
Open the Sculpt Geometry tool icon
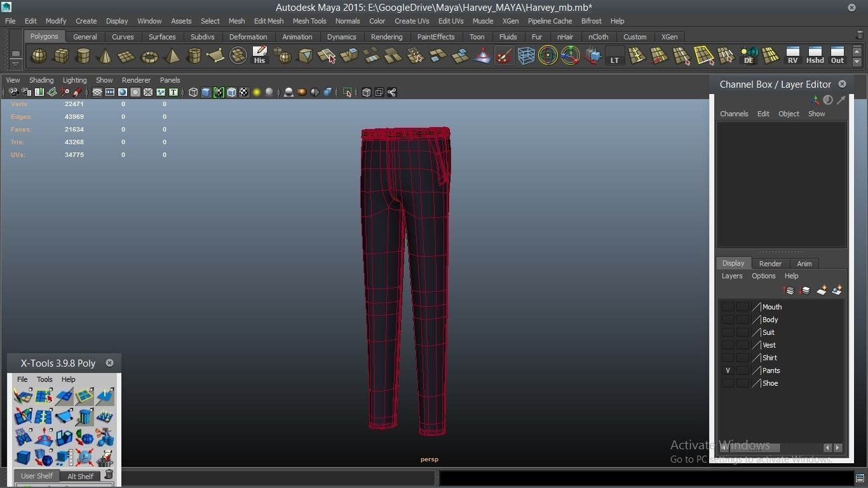504,56
